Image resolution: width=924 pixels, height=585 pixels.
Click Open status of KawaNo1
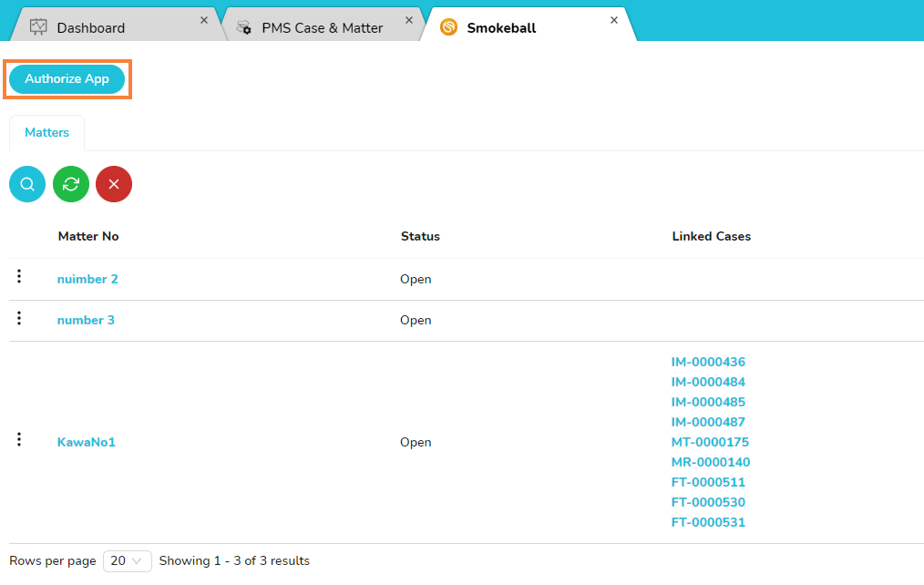point(416,443)
